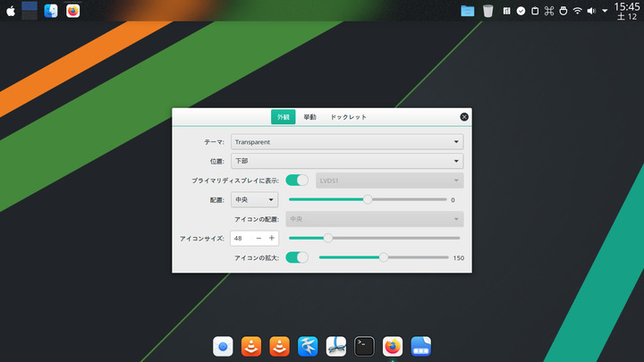Viewport: 644px width, 362px height.
Task: Launch the VLC icon beside the blue bird icon
Action: 279,347
